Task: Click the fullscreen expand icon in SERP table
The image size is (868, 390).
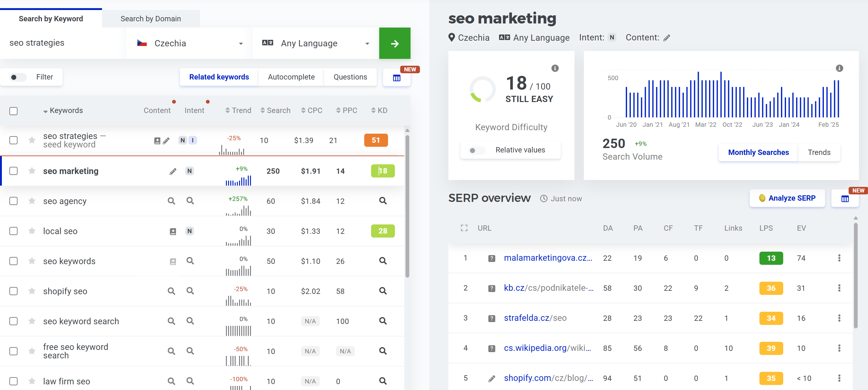Action: coord(464,228)
